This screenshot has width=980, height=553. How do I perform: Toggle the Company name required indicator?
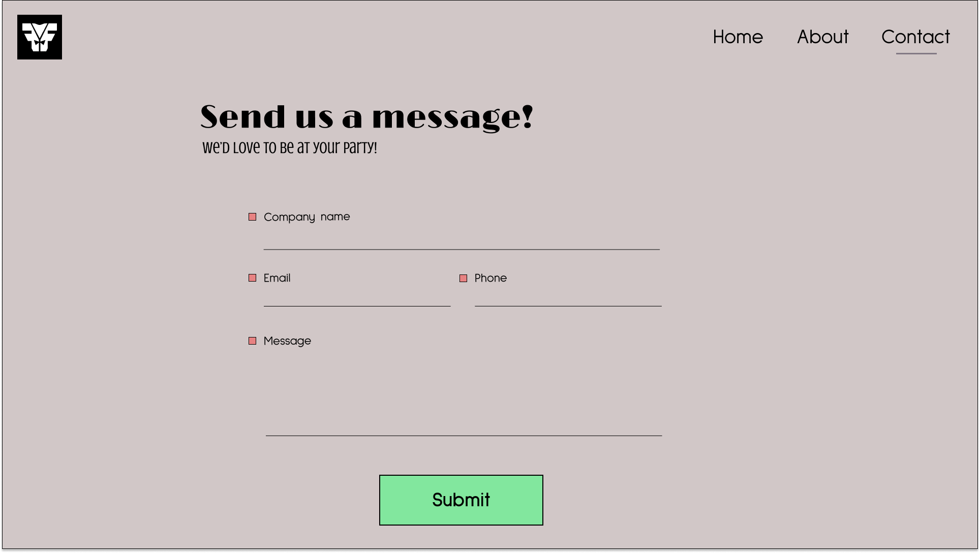tap(253, 217)
